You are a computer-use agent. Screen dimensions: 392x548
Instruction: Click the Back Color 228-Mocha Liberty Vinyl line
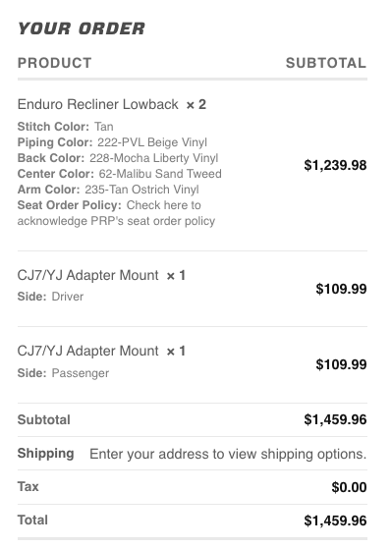click(x=118, y=158)
